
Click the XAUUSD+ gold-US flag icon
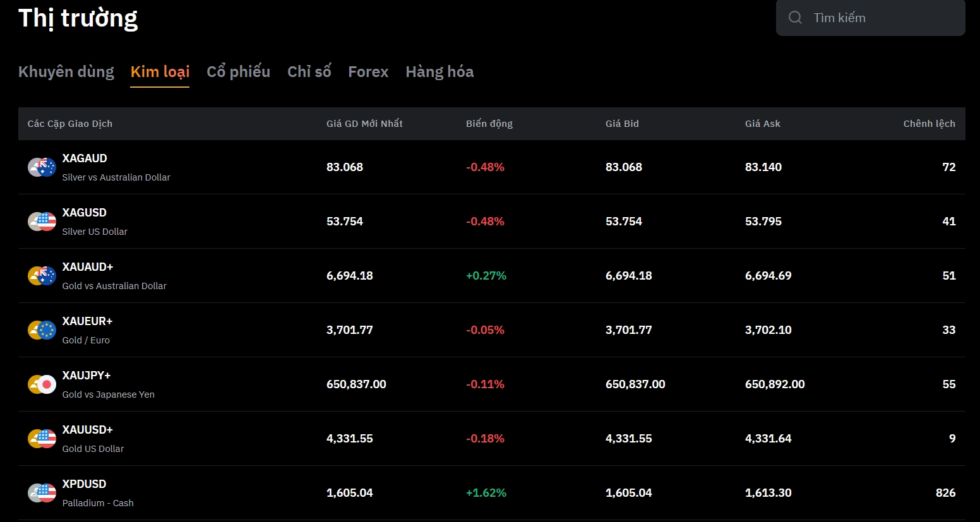pos(42,439)
